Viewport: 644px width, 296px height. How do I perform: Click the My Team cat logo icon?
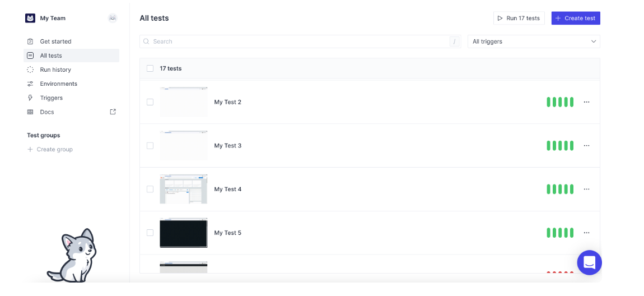(30, 18)
